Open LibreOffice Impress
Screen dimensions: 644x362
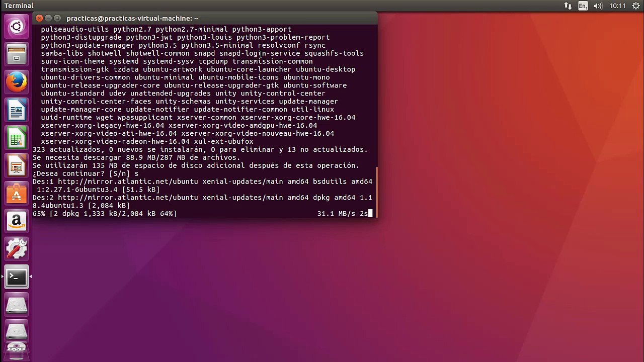16,165
